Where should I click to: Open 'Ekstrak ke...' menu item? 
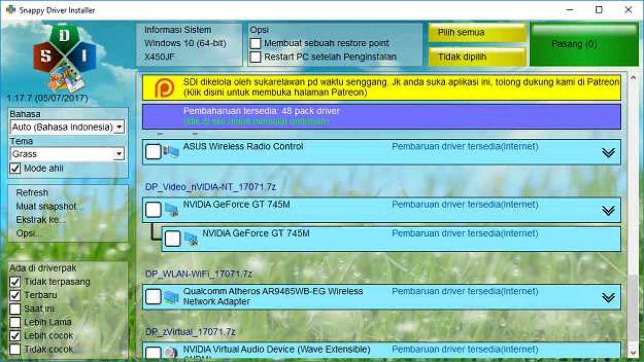(x=41, y=220)
